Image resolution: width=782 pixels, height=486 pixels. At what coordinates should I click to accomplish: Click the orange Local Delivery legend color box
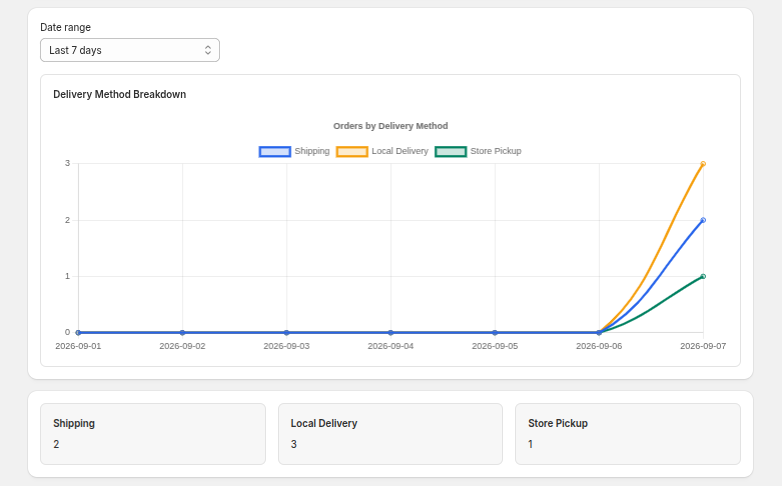tap(352, 152)
